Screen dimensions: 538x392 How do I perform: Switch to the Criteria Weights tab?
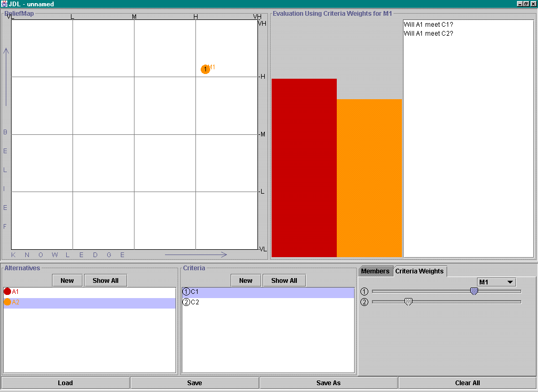pos(419,271)
